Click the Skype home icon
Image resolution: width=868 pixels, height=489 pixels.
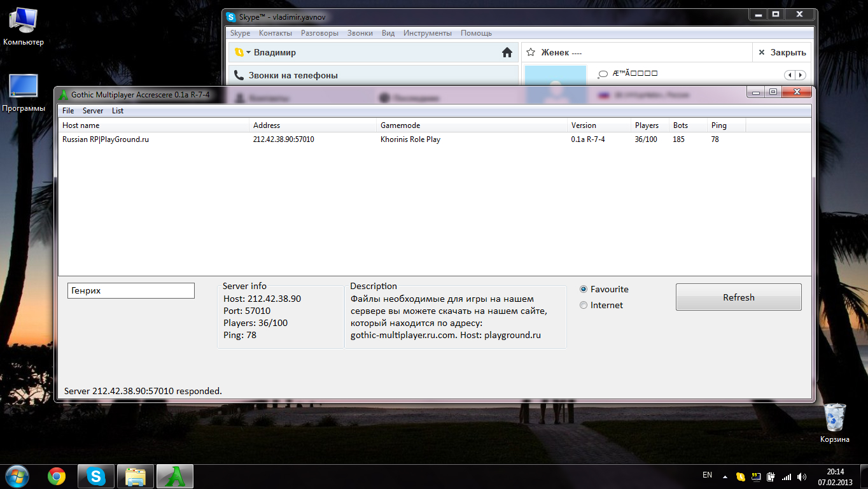click(x=507, y=53)
